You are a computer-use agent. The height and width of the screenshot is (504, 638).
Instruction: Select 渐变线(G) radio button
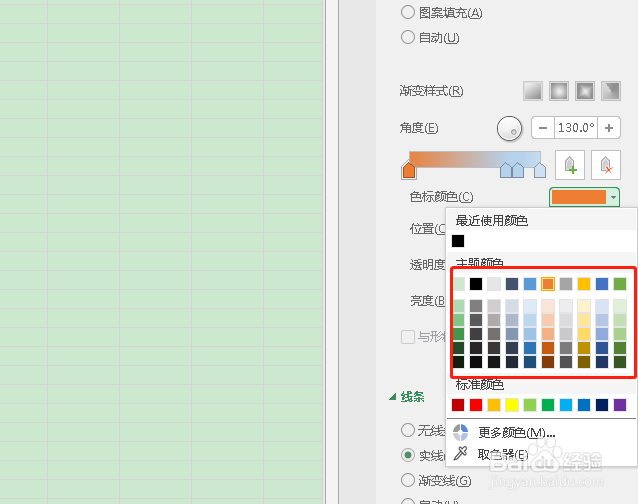408,480
